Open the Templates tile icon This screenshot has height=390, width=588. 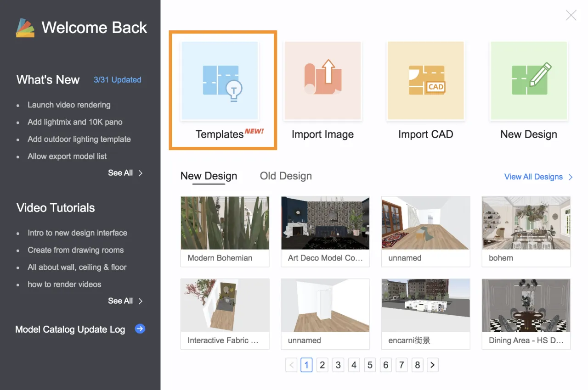click(220, 81)
